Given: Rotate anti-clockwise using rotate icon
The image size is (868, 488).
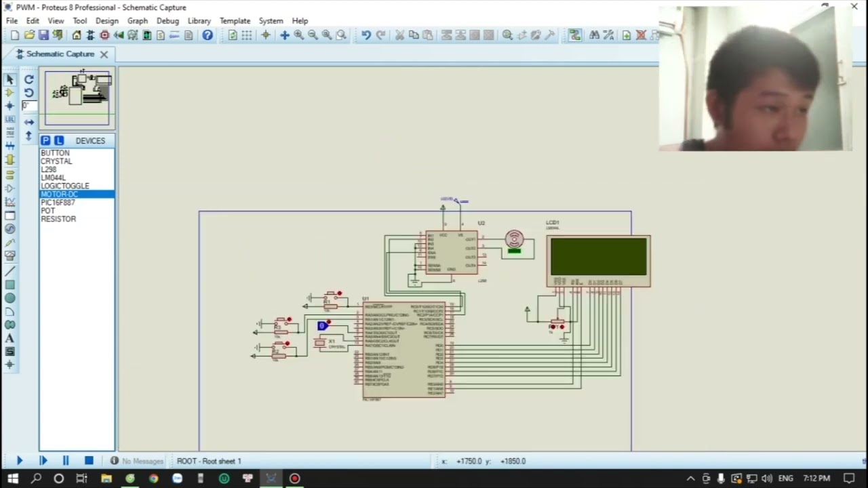Looking at the screenshot, I should point(28,92).
